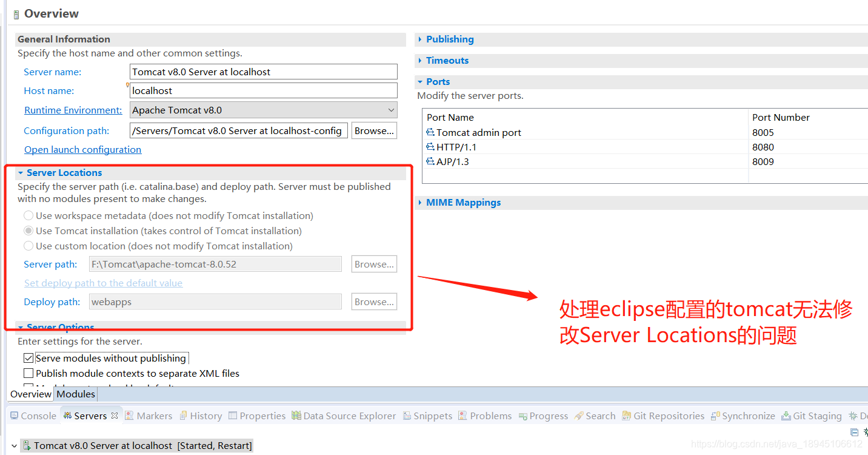Click the Server name input field
This screenshot has width=868, height=455.
tap(264, 72)
